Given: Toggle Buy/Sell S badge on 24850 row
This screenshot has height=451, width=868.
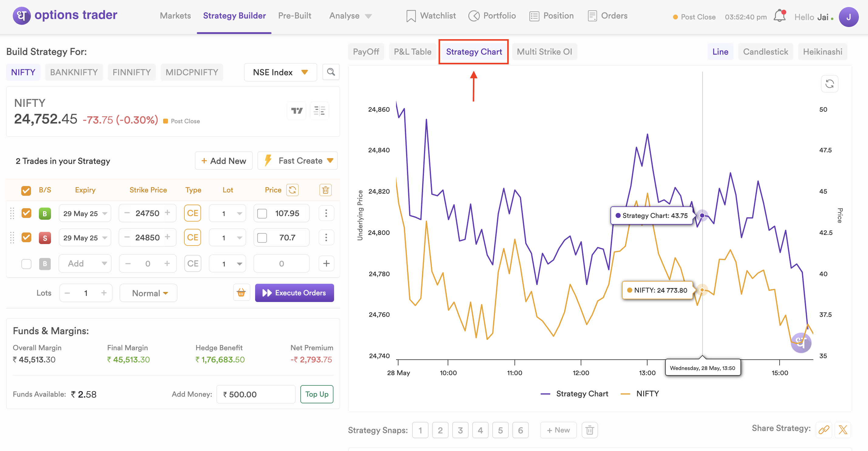Looking at the screenshot, I should [x=45, y=238].
